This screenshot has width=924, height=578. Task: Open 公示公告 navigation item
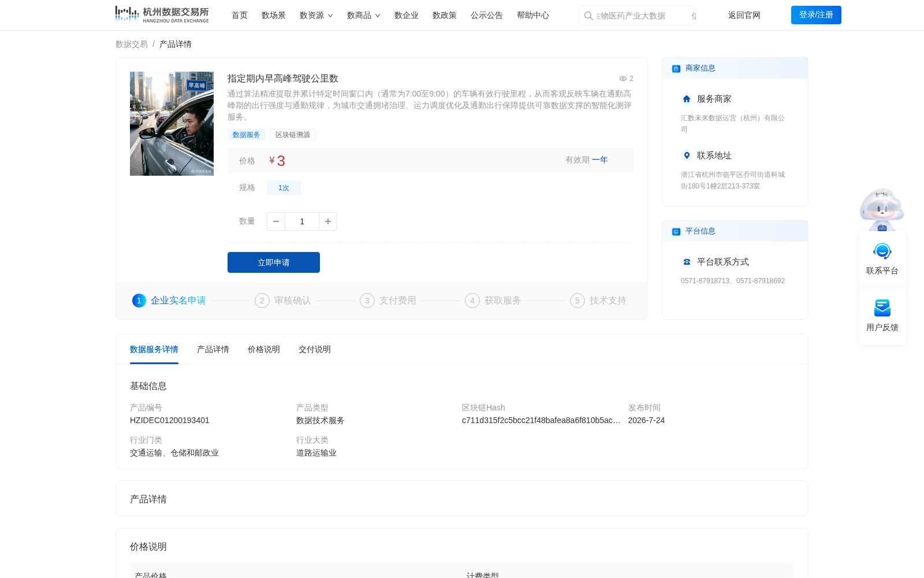click(x=487, y=15)
